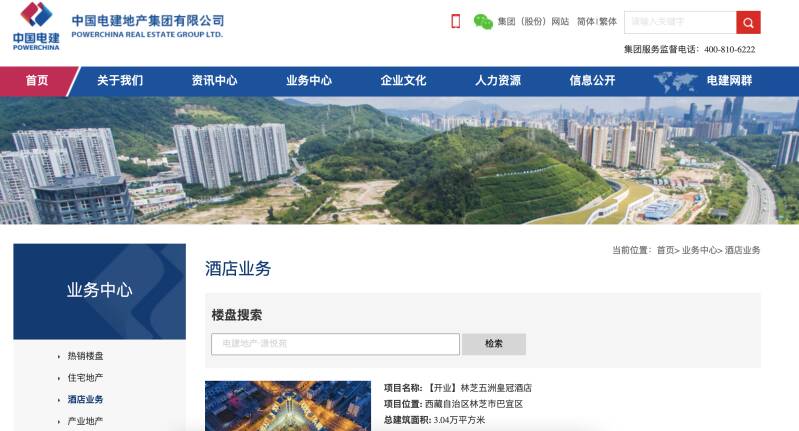Image resolution: width=799 pixels, height=431 pixels.
Task: Click the world map icon in navigation
Action: pyautogui.click(x=675, y=81)
